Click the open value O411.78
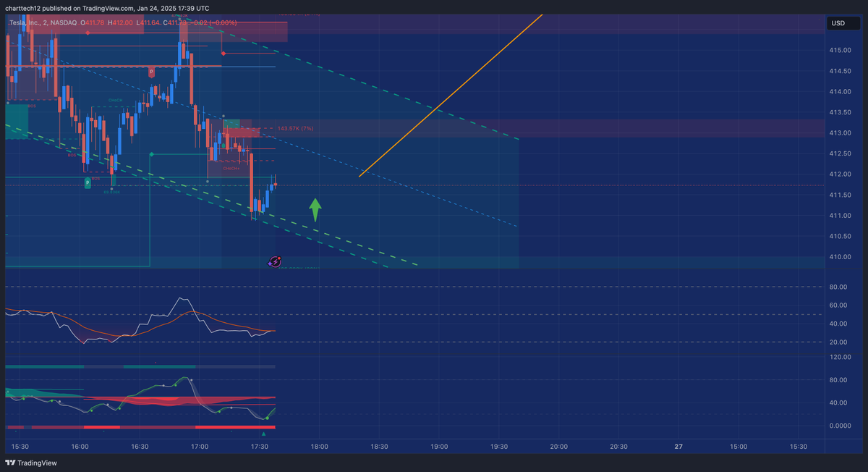Screen dimensions: 868x472 tap(93, 22)
